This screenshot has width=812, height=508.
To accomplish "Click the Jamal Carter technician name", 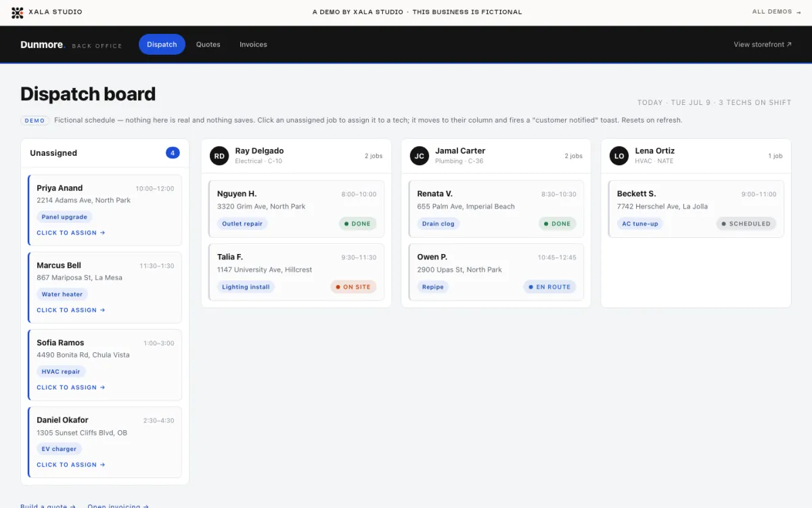I will tap(460, 151).
